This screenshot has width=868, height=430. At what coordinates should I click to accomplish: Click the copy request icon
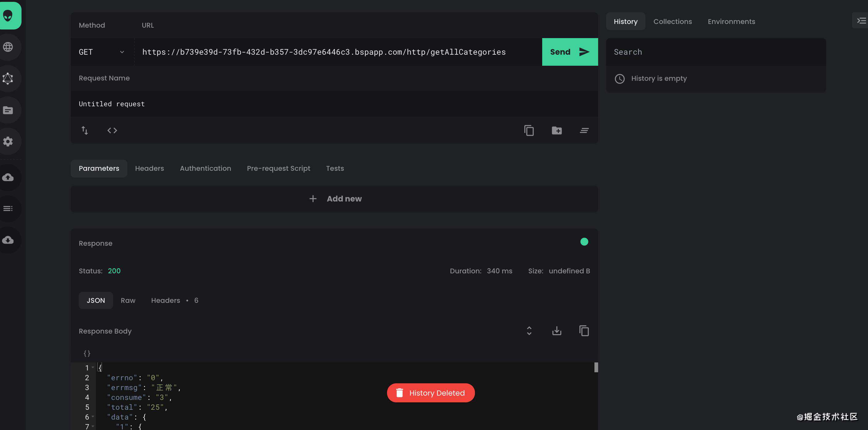[x=529, y=130]
